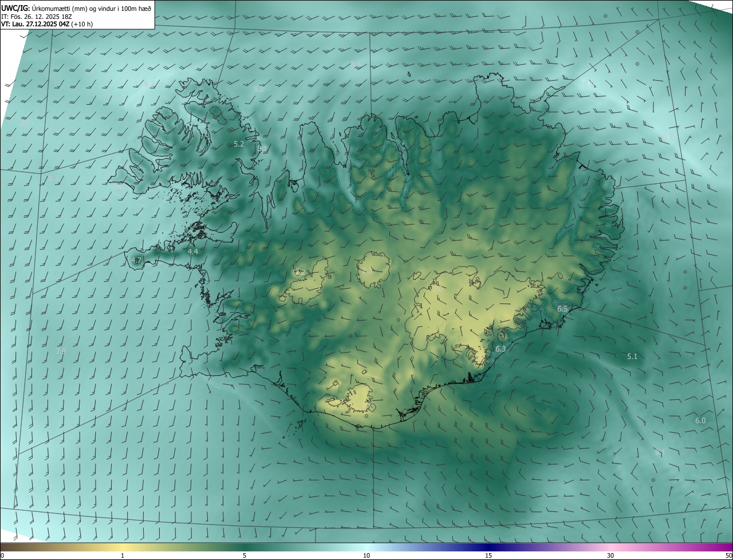Pick the dark navy band of the color scale
This screenshot has height=560, width=733.
488,547
